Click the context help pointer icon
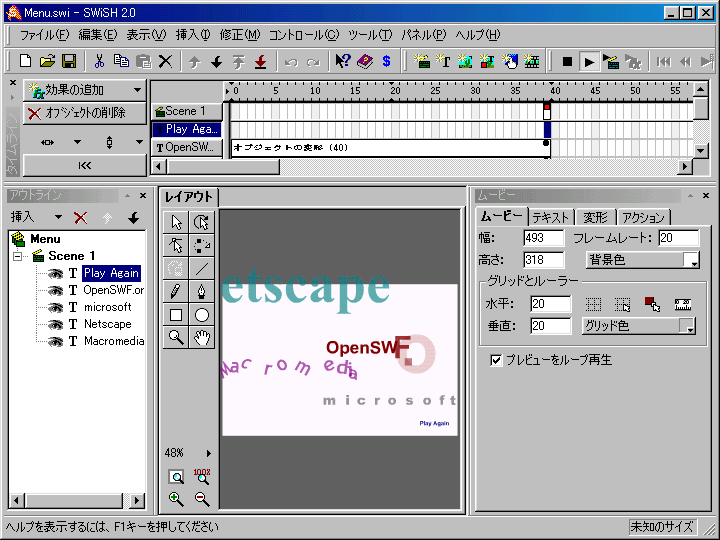This screenshot has height=540, width=720. [343, 61]
